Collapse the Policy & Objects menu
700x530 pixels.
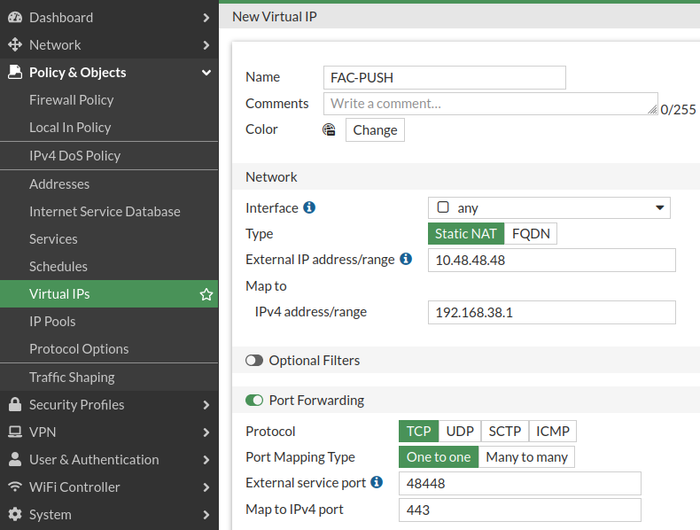tap(206, 73)
